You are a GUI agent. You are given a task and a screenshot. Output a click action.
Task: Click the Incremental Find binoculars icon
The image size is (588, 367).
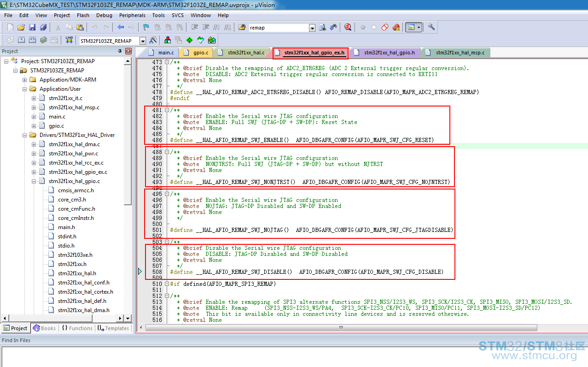(x=333, y=27)
